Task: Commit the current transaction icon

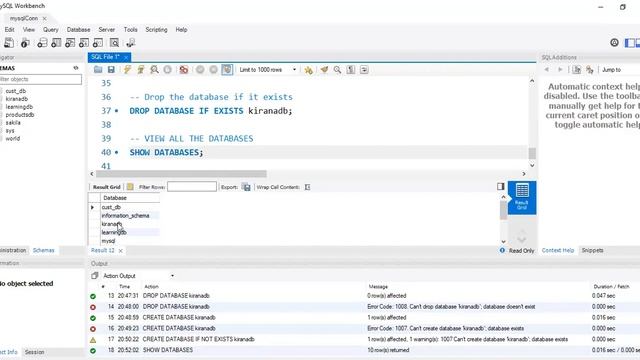Action: point(200,70)
